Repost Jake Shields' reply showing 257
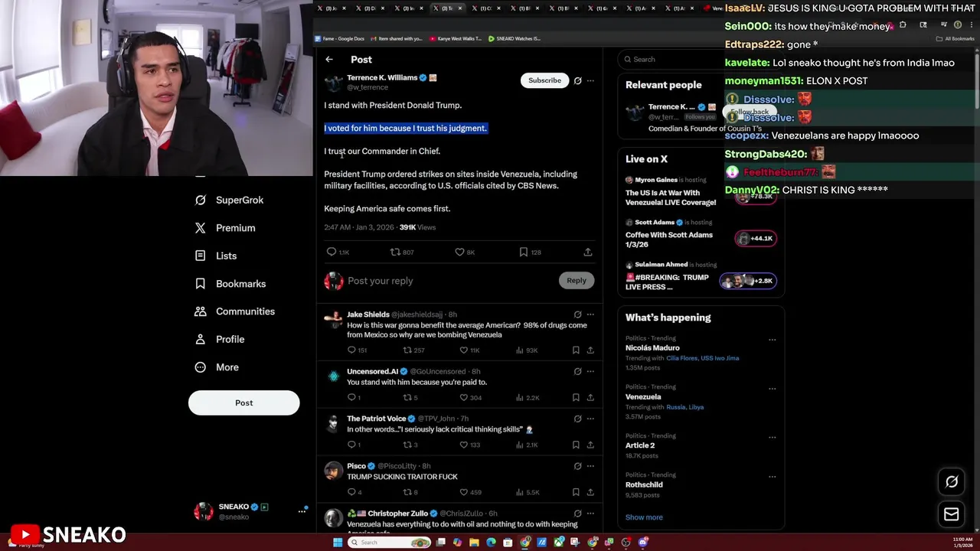The width and height of the screenshot is (980, 551). tap(407, 350)
